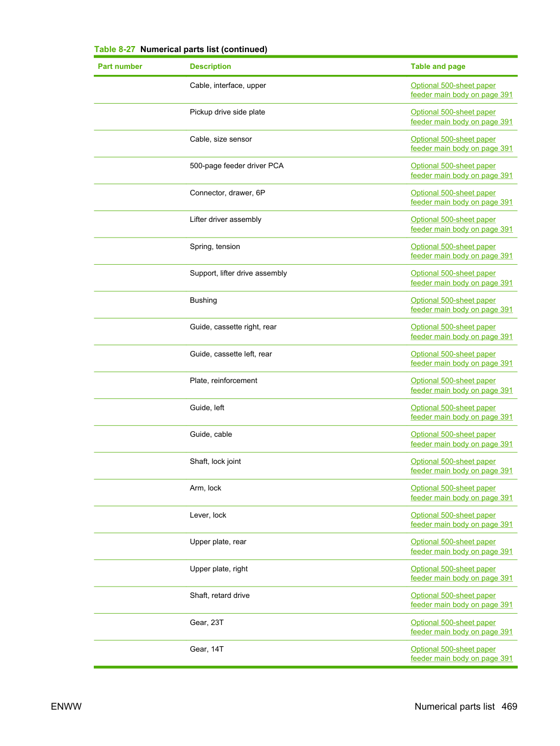This screenshot has width=560, height=746.
Task: Open the link beside Guide, left
Action: [461, 412]
